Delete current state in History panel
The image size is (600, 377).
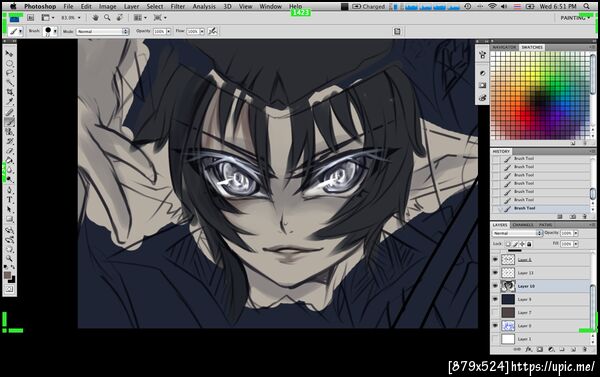tap(584, 217)
